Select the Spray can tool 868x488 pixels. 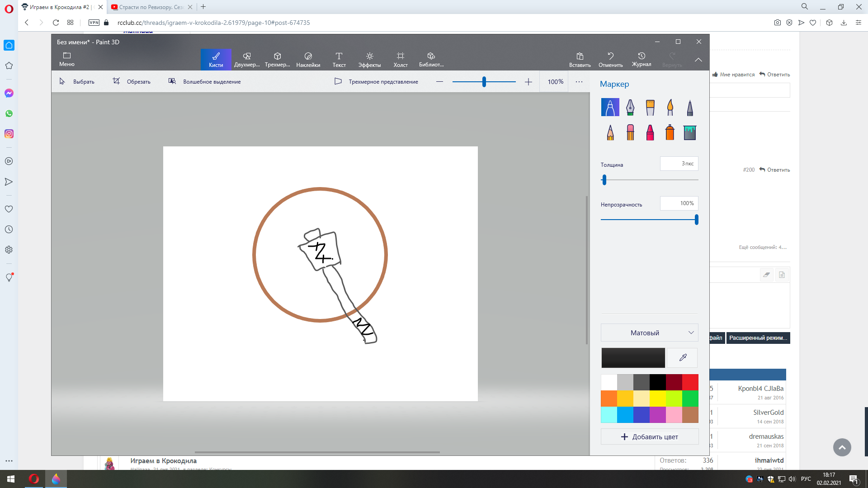coord(670,132)
